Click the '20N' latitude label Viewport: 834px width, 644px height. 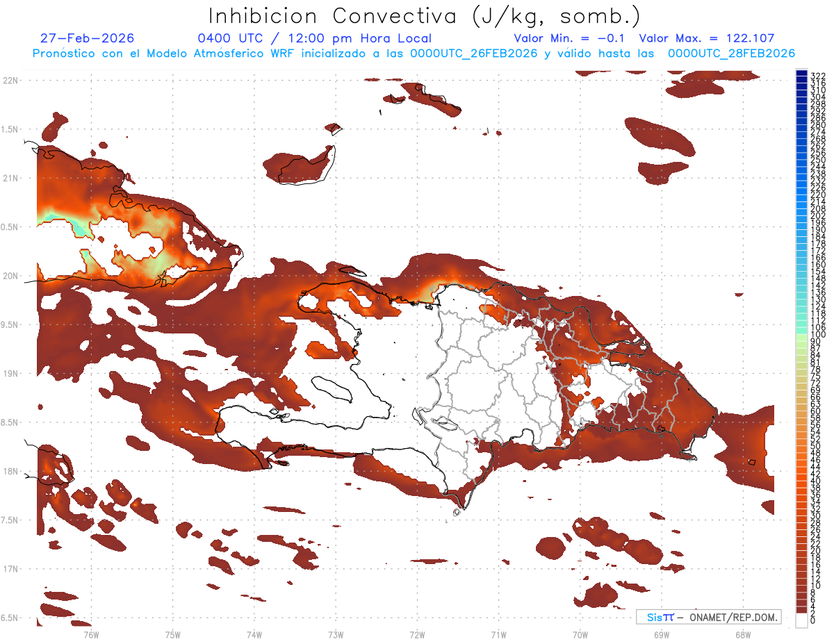pyautogui.click(x=10, y=276)
